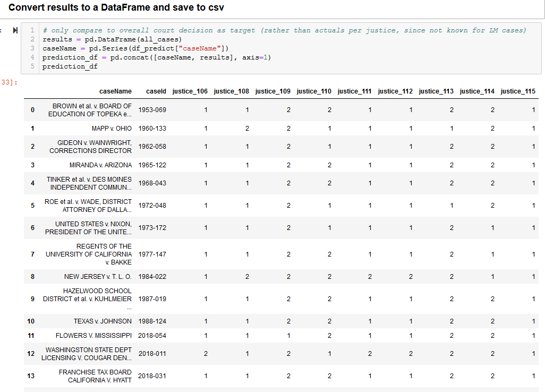Select the caseId column header

click(x=156, y=91)
